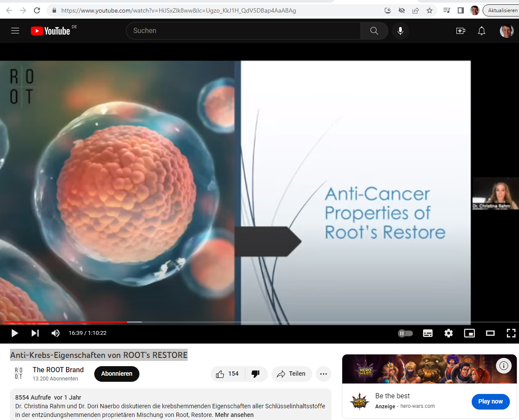This screenshot has width=519, height=420.
Task: Click the browser profile avatar
Action: pos(475,10)
